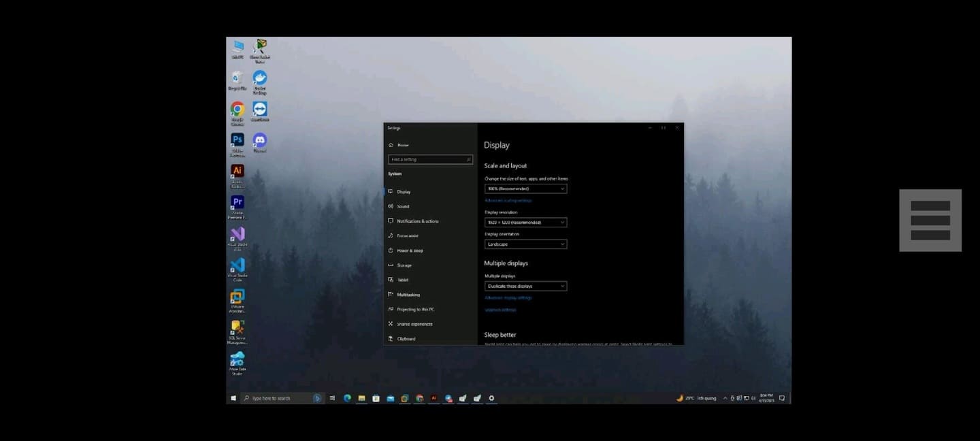The width and height of the screenshot is (980, 441).
Task: Click the hamburger menu overlay button
Action: pyautogui.click(x=930, y=220)
